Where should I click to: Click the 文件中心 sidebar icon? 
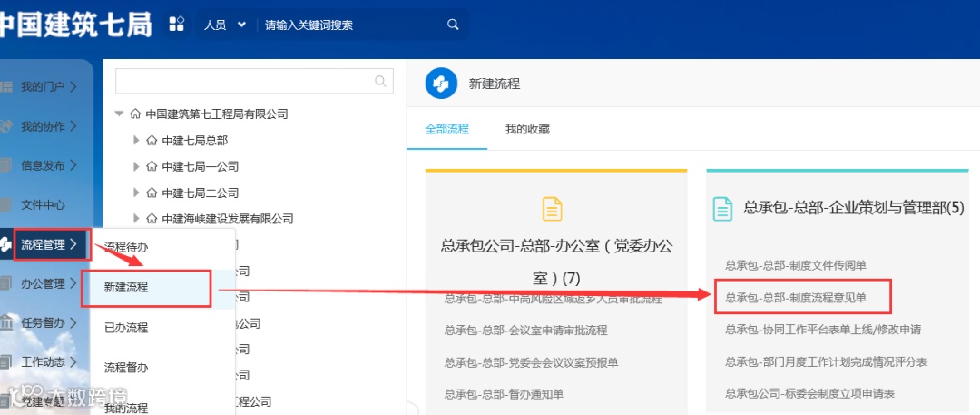pos(5,204)
